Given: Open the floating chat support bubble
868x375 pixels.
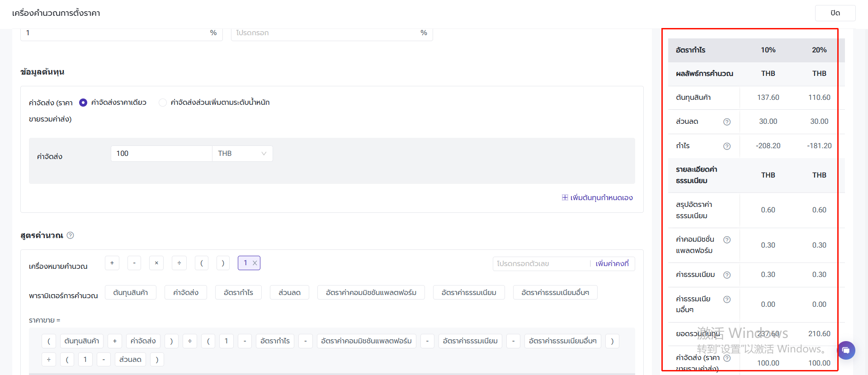Looking at the screenshot, I should [x=846, y=350].
